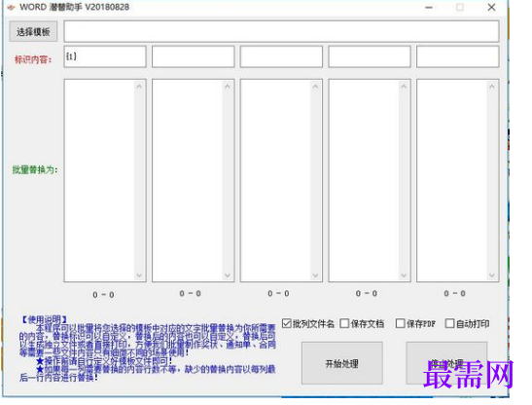The image size is (532, 405).
Task: Click the first 标识内容 field containing {1}
Action: pos(105,56)
